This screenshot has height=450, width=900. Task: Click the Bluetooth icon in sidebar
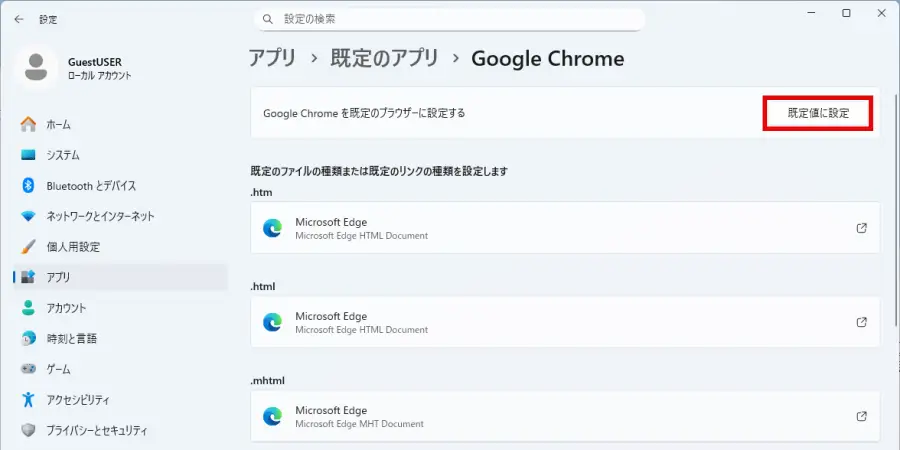[x=28, y=185]
